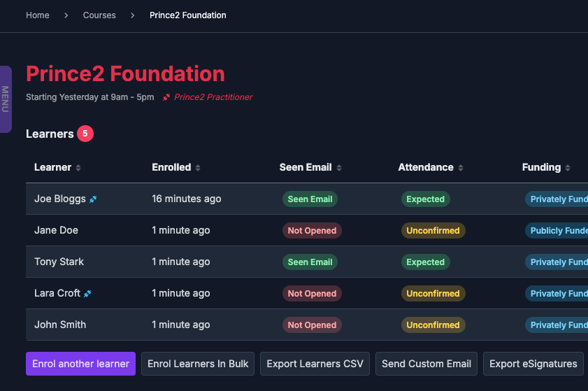Click the Learners count badge showing 5
Viewport: 588px width, 391px height.
85,134
